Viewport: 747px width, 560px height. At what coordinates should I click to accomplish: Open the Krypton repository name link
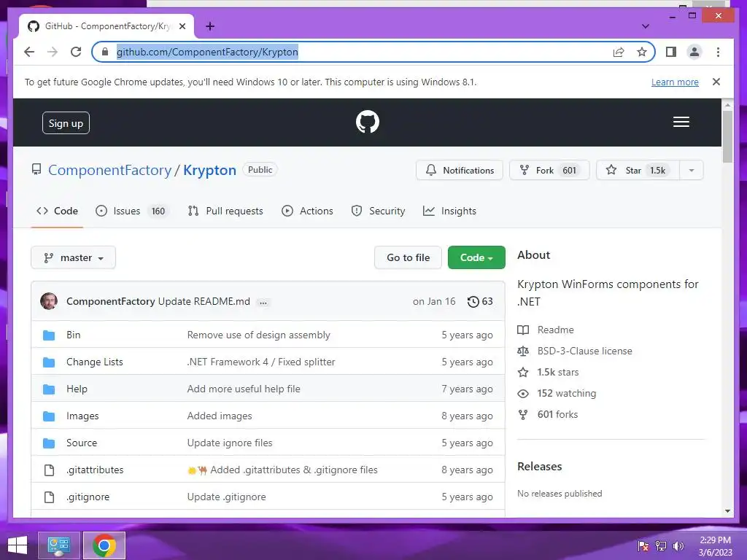click(209, 171)
